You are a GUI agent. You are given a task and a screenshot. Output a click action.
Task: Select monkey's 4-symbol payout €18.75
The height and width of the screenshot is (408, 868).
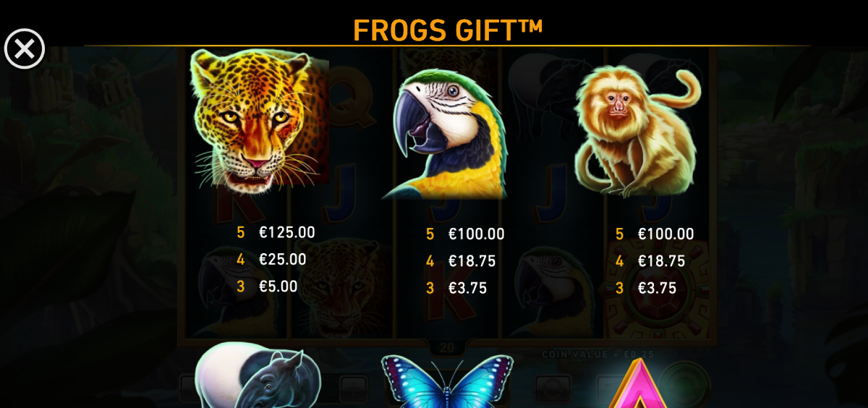(x=662, y=261)
